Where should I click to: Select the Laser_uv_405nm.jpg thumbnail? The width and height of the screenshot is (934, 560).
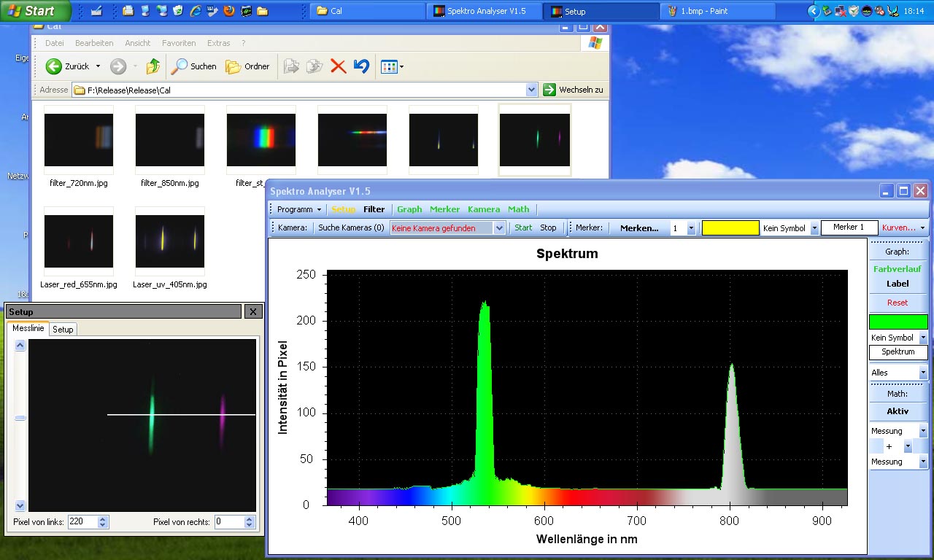coord(170,242)
